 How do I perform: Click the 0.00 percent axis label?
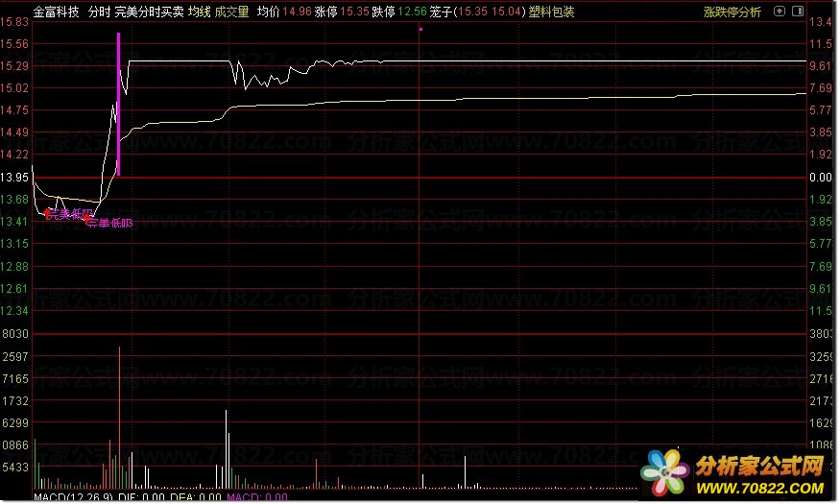coord(820,178)
